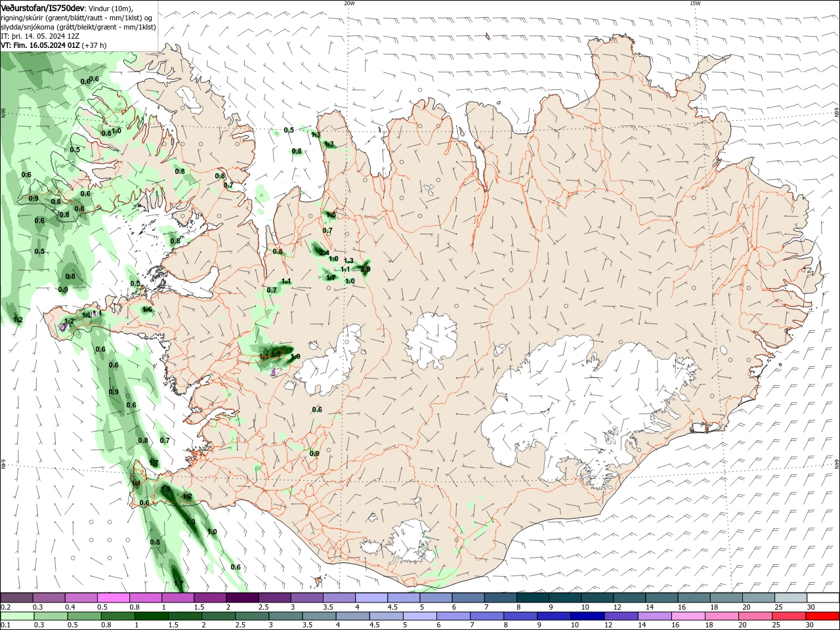
Task: Pick the upper scale swatch between 2 and 2.5
Action: click(242, 597)
